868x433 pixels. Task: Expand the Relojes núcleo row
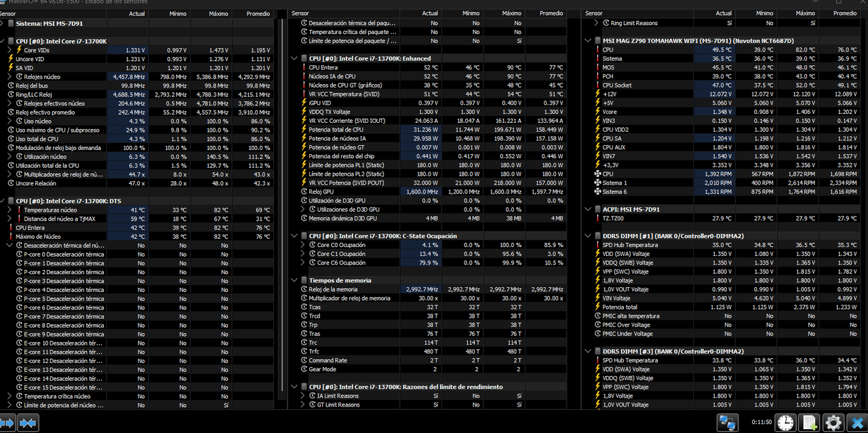9,77
